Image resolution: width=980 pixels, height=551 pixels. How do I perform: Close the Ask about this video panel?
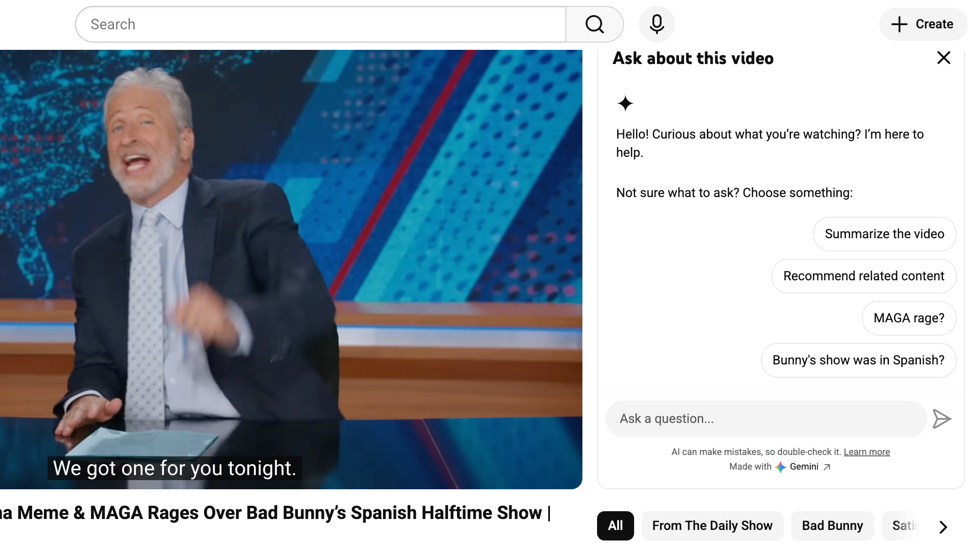[x=944, y=58]
